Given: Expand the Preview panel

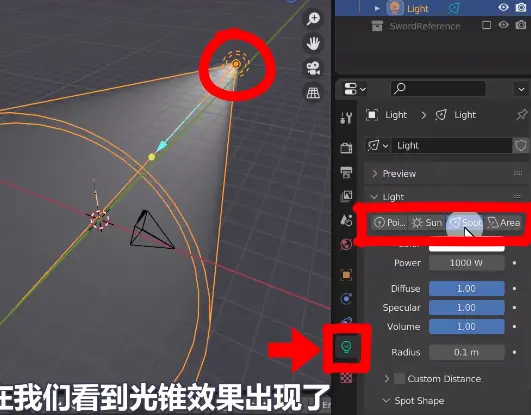Looking at the screenshot, I should (374, 173).
